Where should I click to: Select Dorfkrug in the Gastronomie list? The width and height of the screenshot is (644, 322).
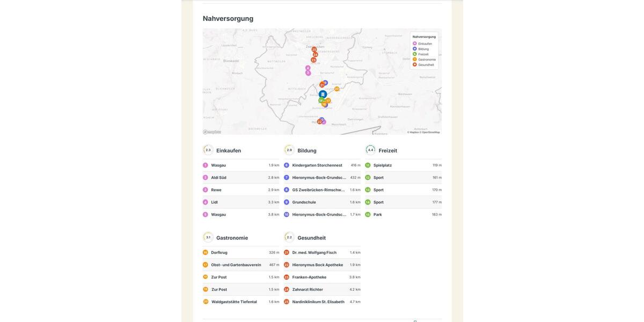pos(219,253)
